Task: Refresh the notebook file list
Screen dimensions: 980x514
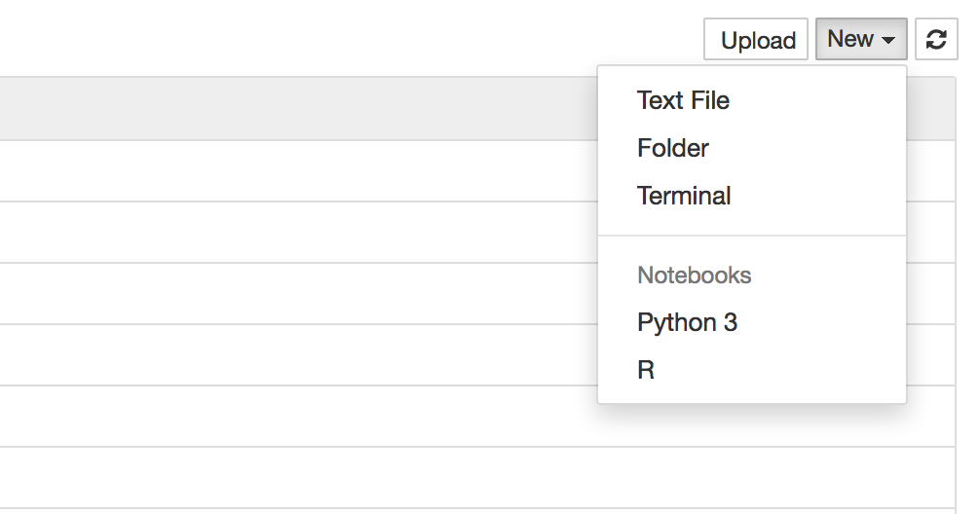Action: click(936, 40)
